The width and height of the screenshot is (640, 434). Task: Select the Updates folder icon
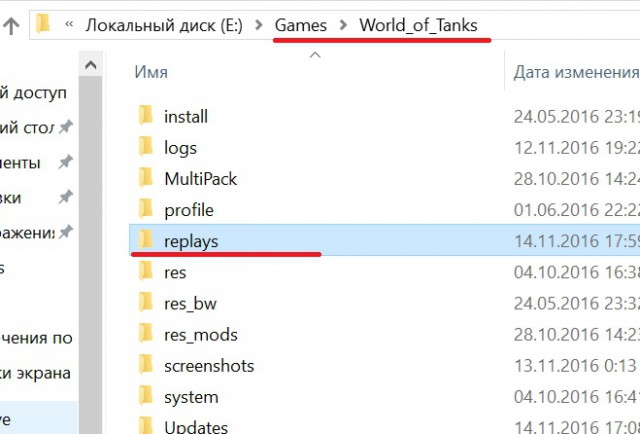coord(146,425)
